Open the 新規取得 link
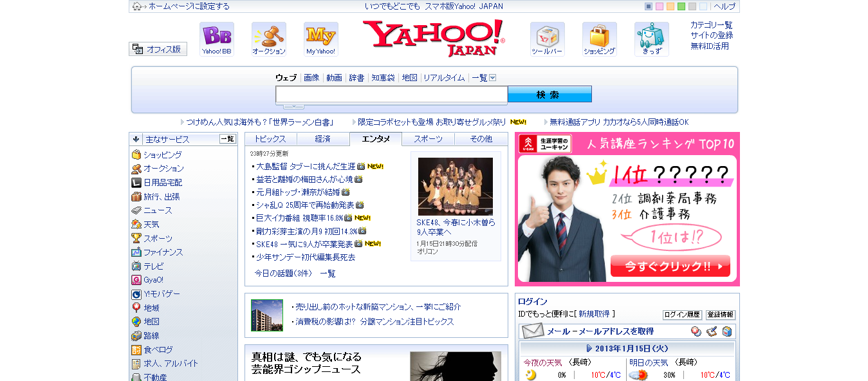Screen dimensions: 868x381 pos(594,314)
